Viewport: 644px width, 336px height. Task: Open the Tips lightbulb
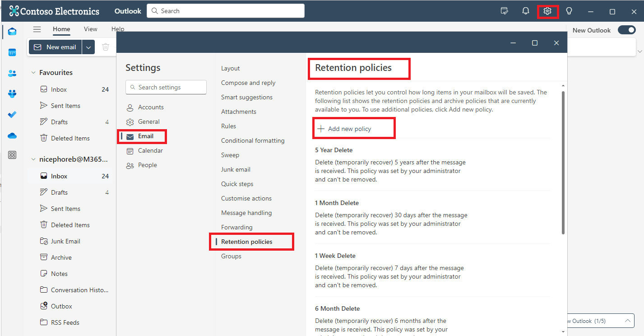pos(570,11)
